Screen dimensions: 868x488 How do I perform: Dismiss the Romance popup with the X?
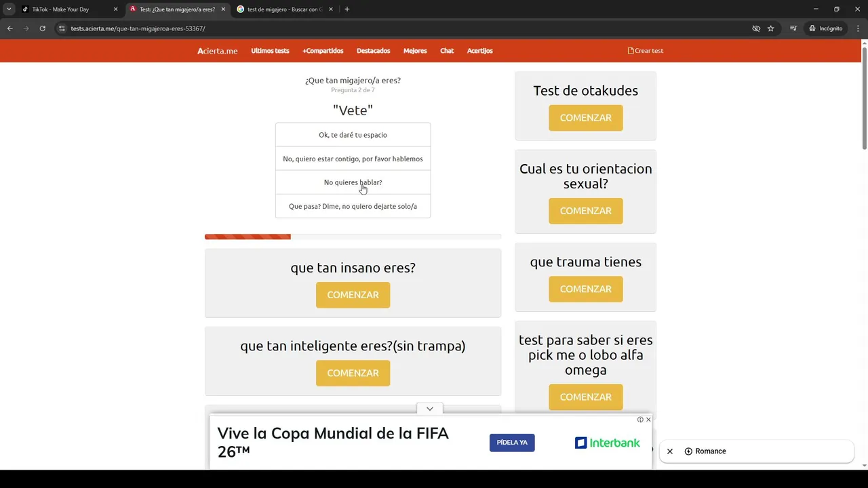point(670,451)
